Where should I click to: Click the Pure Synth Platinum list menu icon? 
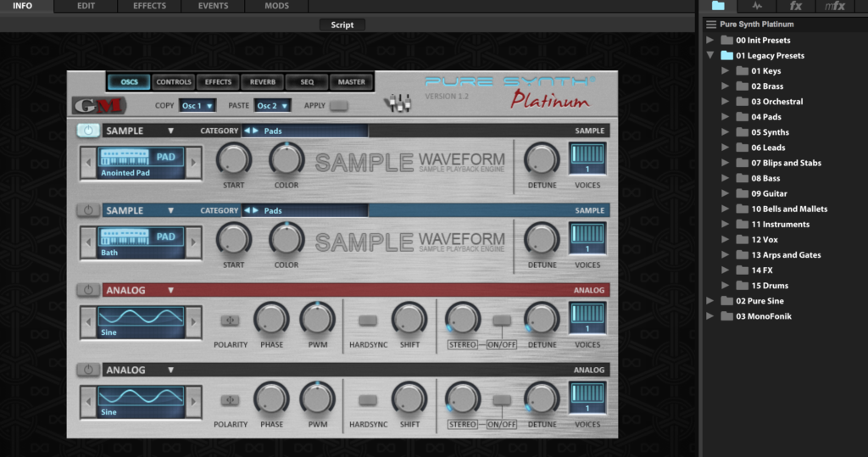tap(711, 25)
